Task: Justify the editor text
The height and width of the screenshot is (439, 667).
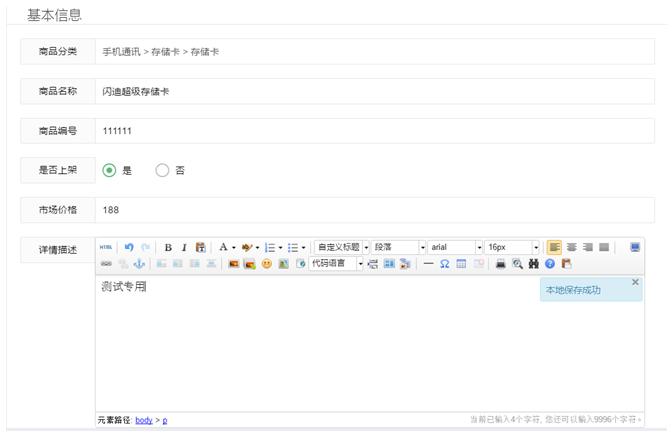Action: pos(604,247)
